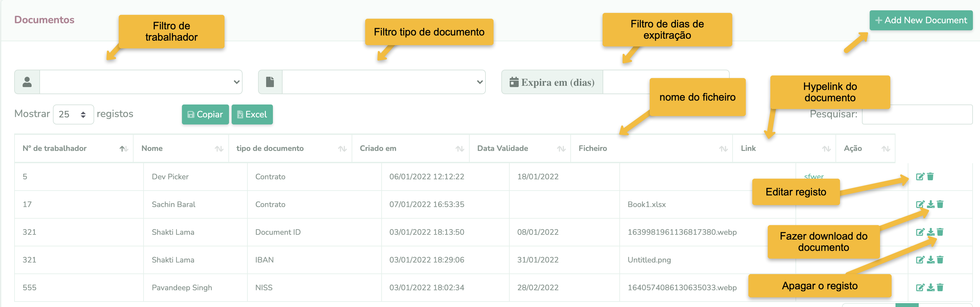Click the Untitled.png file name
Viewport: 980px width, 307px height.
point(649,260)
